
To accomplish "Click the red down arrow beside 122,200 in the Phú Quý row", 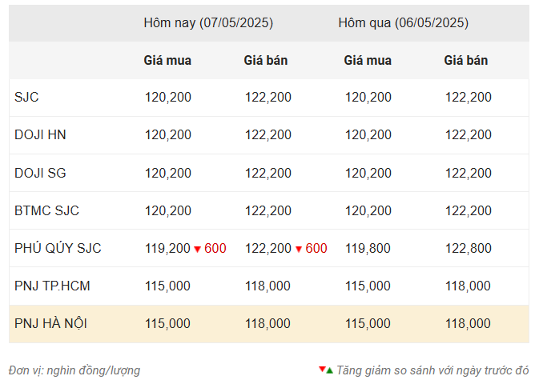I will [299, 249].
